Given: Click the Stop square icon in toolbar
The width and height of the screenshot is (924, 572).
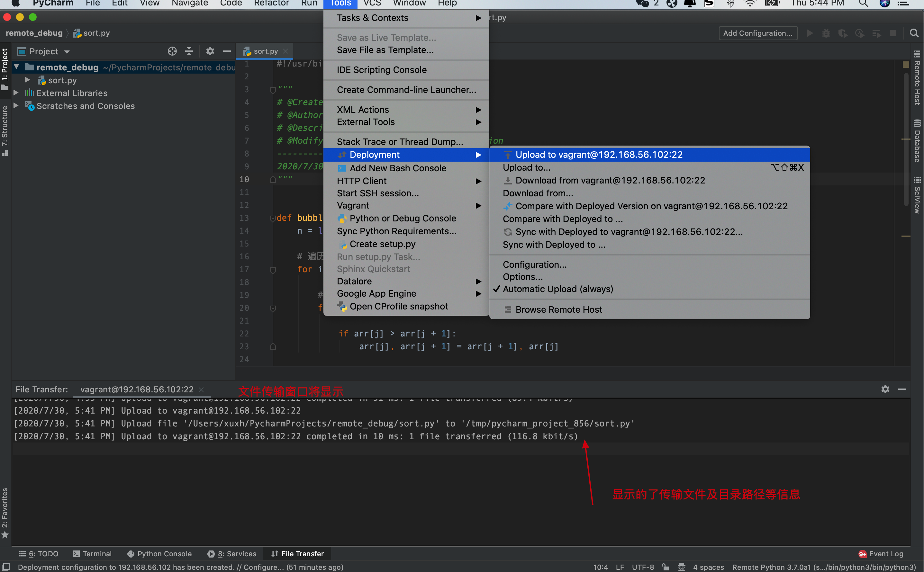Looking at the screenshot, I should point(893,33).
